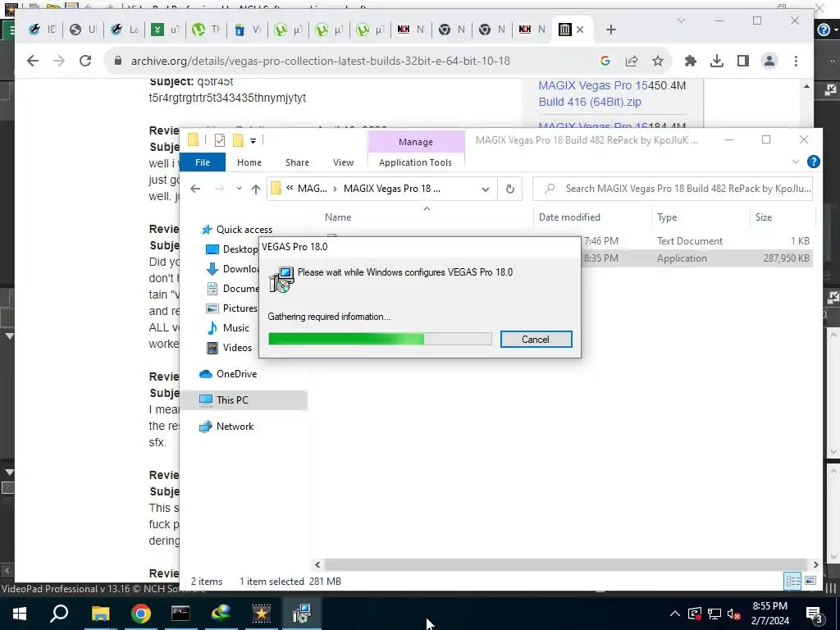Sort files by Size column
Screen dimensions: 840x630
tap(764, 217)
